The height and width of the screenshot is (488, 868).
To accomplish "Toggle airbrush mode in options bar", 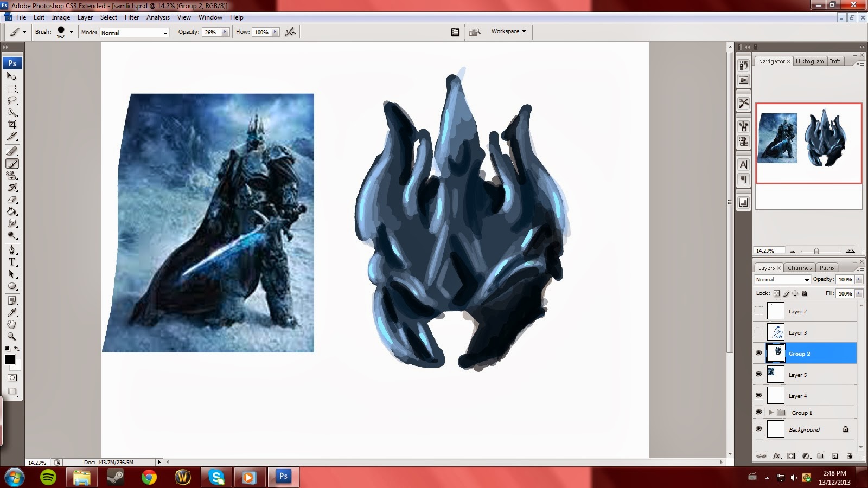I will click(290, 32).
